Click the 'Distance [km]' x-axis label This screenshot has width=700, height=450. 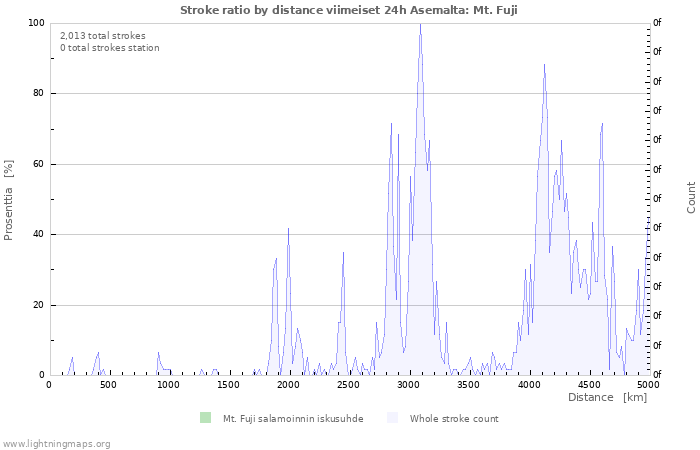tap(607, 397)
